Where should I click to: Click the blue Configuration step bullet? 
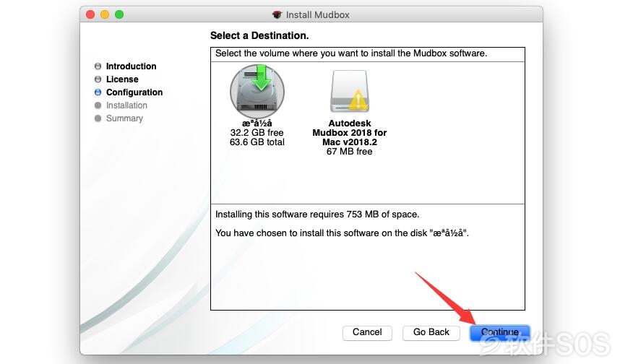coord(98,92)
